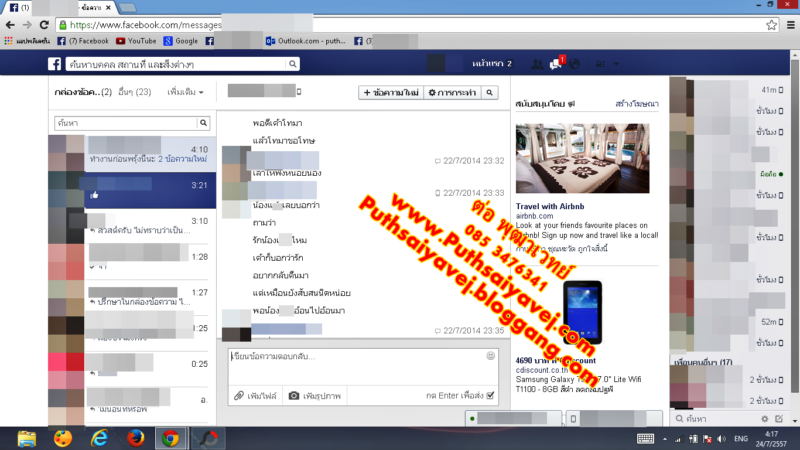This screenshot has width=800, height=450.
Task: Click the new message button ข้อความใหม่
Action: (391, 92)
